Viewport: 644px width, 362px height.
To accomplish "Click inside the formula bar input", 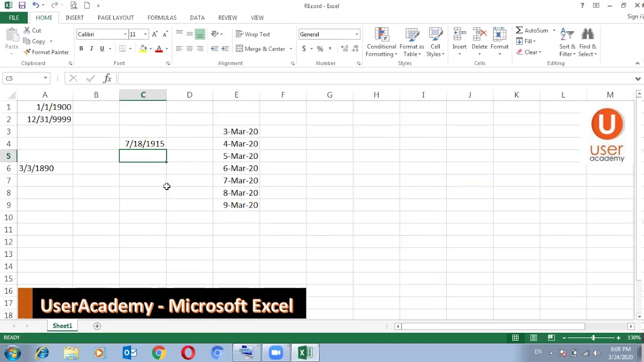I will (375, 78).
